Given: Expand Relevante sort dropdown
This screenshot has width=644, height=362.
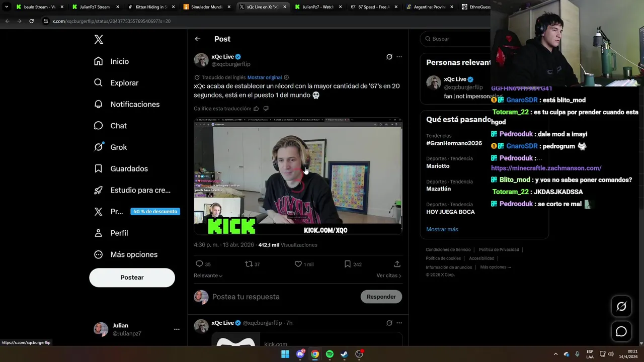Looking at the screenshot, I should click(x=208, y=276).
